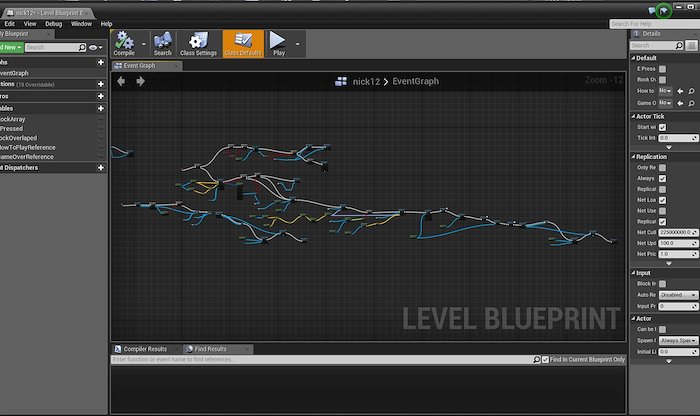Open the Play options dropdown arrow
Image resolution: width=700 pixels, height=416 pixels.
[298, 44]
